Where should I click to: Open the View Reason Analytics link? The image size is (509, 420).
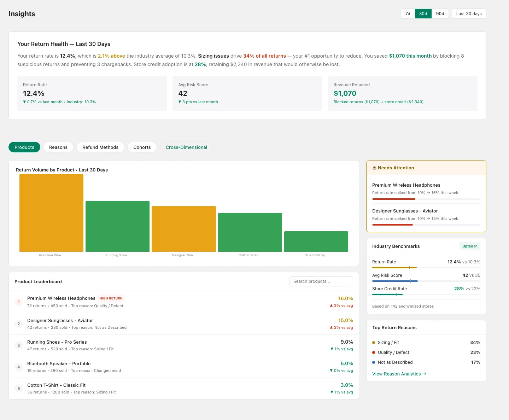pyautogui.click(x=399, y=374)
